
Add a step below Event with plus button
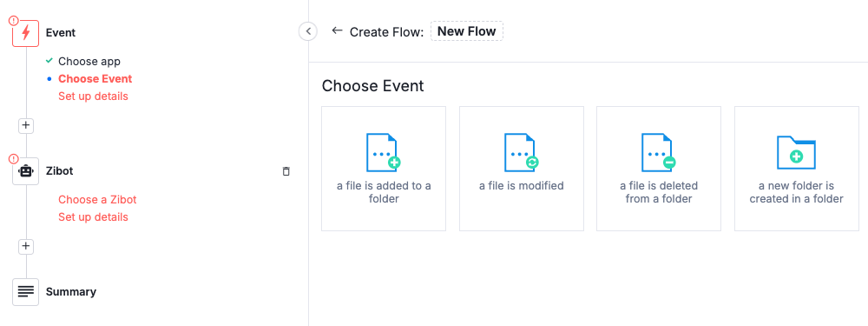(x=25, y=125)
